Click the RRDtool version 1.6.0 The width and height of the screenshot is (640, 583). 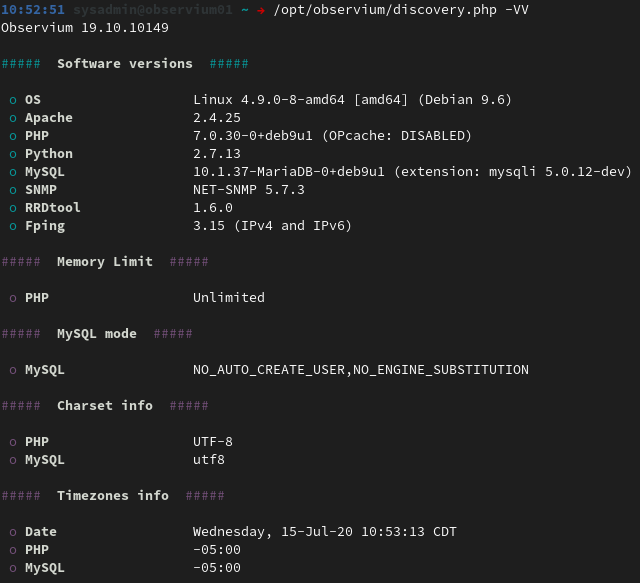(x=213, y=208)
